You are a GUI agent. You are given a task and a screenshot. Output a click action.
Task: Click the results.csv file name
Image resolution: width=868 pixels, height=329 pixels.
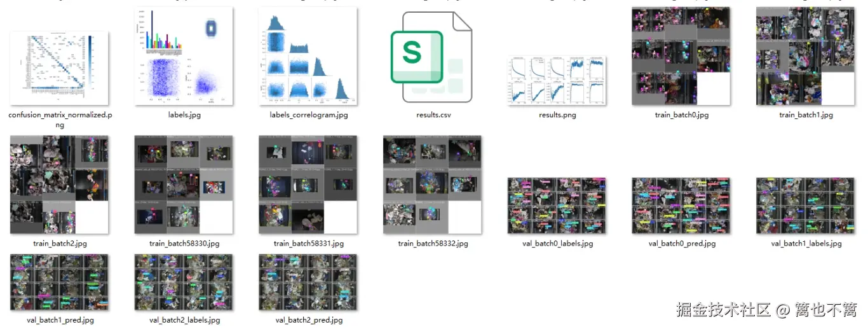point(433,115)
